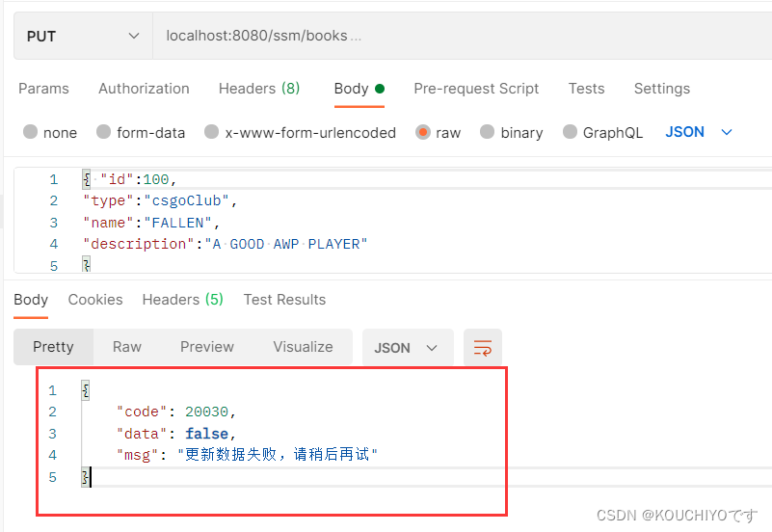Select the none body type radio
This screenshot has width=772, height=532.
[x=31, y=132]
